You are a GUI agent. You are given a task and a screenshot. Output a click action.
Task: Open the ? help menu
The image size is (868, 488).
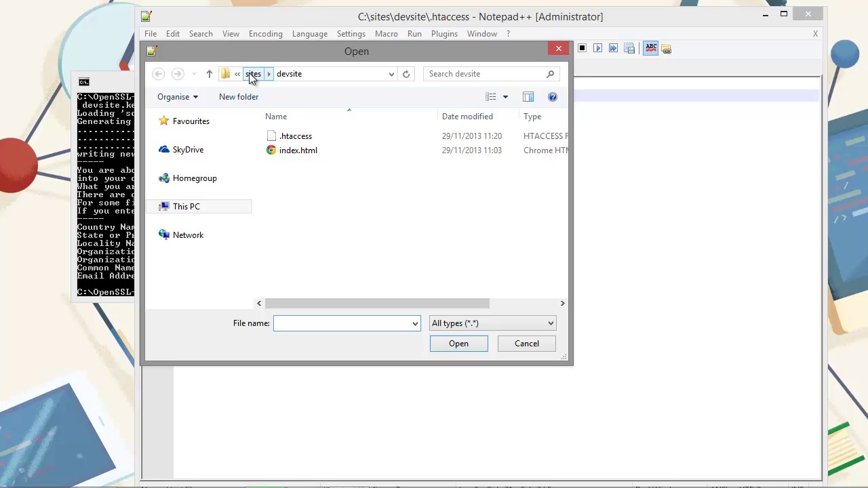508,33
